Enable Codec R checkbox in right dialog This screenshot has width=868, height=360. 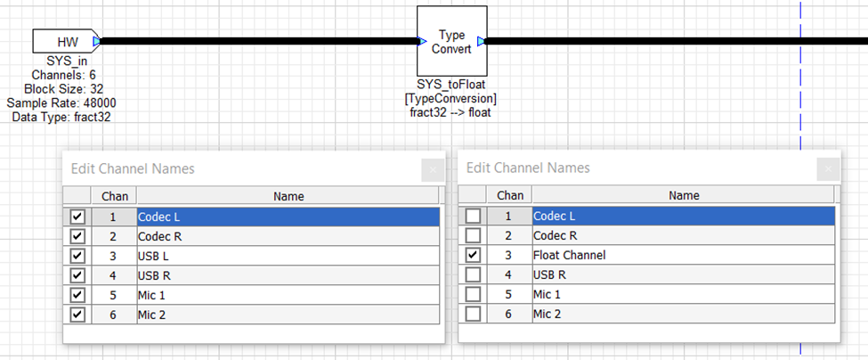pos(472,236)
